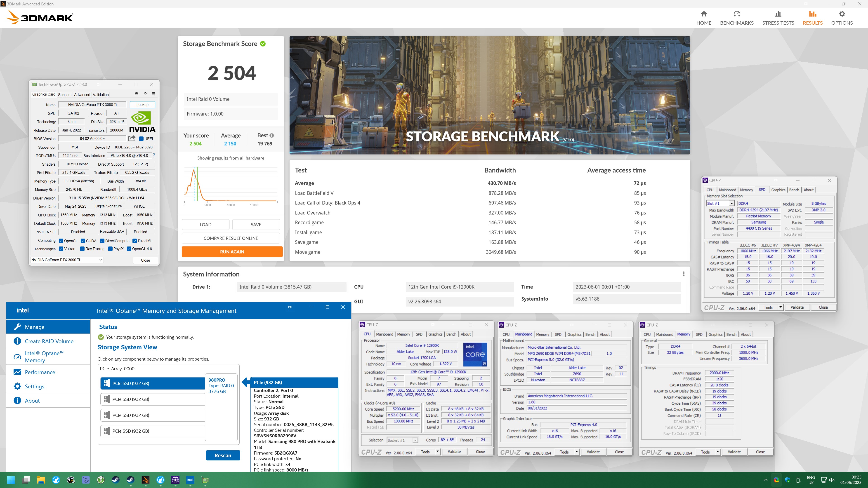Click the GPU-Z screenshot camera icon
This screenshot has height=488, width=868.
[x=137, y=94]
